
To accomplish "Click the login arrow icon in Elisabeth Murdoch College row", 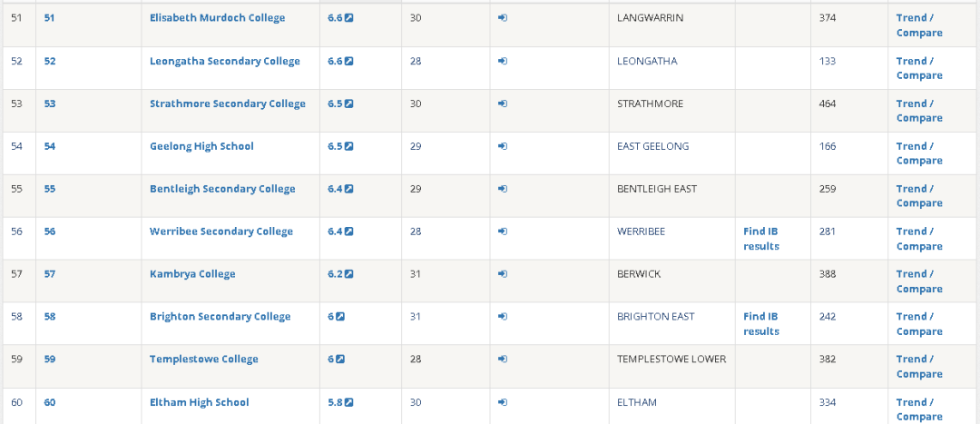I will click(503, 18).
